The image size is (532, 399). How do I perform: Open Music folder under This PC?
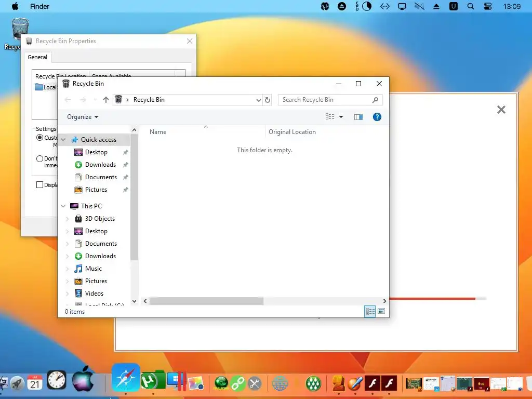point(94,269)
